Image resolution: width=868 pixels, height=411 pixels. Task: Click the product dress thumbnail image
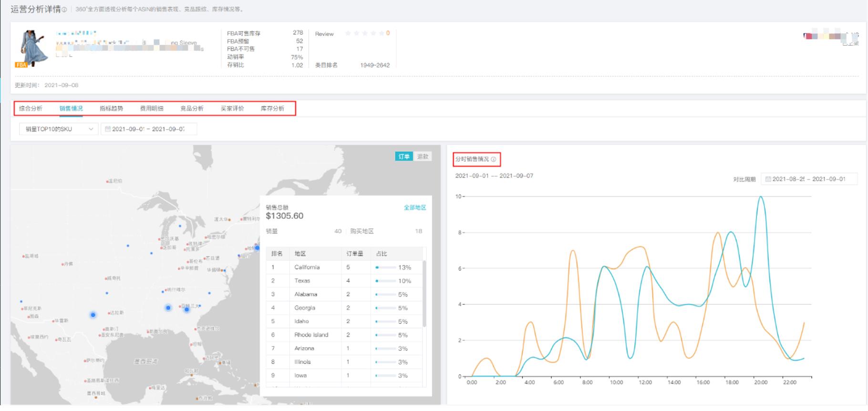tap(32, 48)
